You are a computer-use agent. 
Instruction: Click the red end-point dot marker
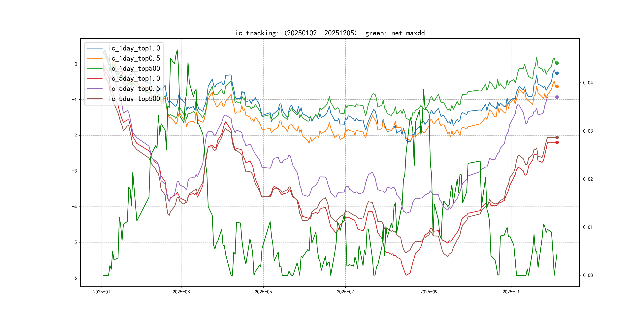pyautogui.click(x=557, y=143)
